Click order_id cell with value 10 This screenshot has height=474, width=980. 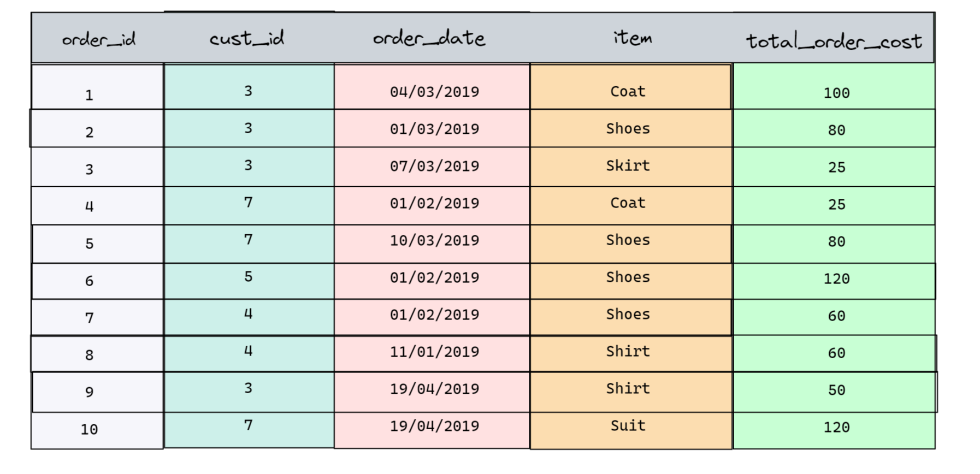coord(97,430)
